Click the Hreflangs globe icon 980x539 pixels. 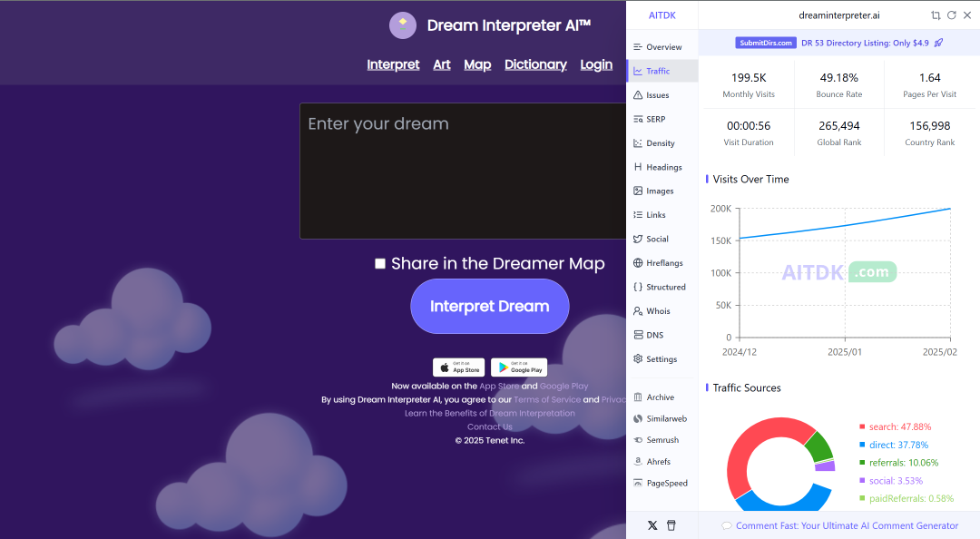[x=638, y=262]
